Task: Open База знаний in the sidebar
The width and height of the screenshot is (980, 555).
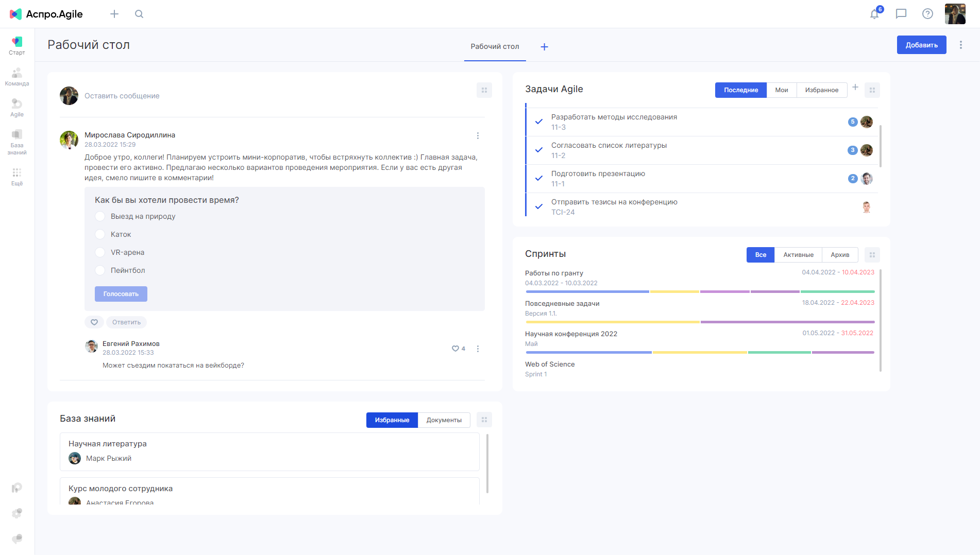Action: (x=17, y=142)
